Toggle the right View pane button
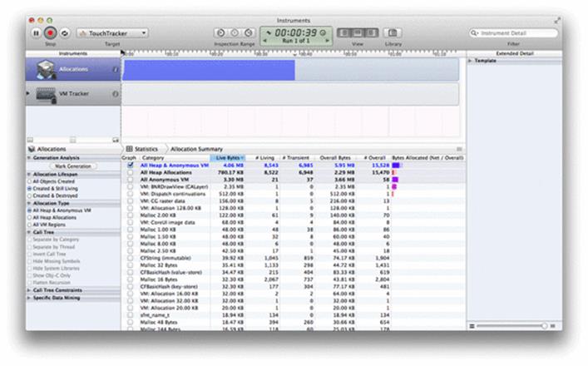The image size is (588, 366). [371, 33]
